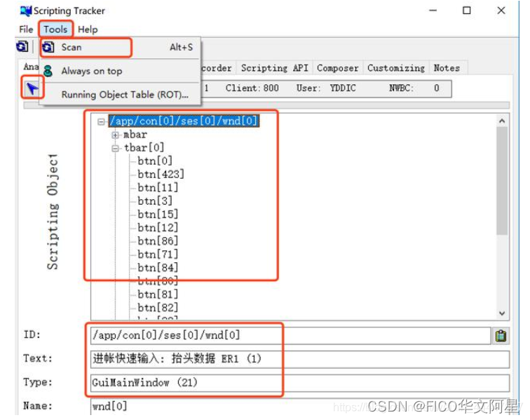Open Running Object Table (ROT)... entry

pos(120,95)
